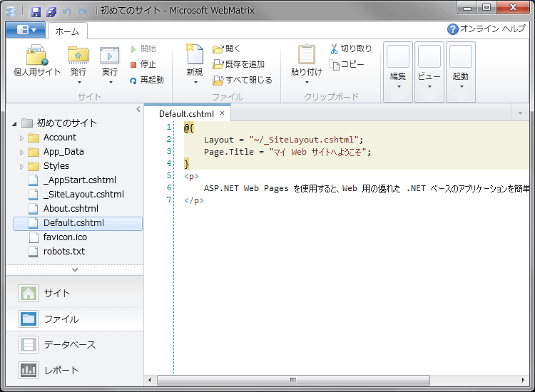Expand the Styles folder
This screenshot has height=392, width=535.
[21, 167]
